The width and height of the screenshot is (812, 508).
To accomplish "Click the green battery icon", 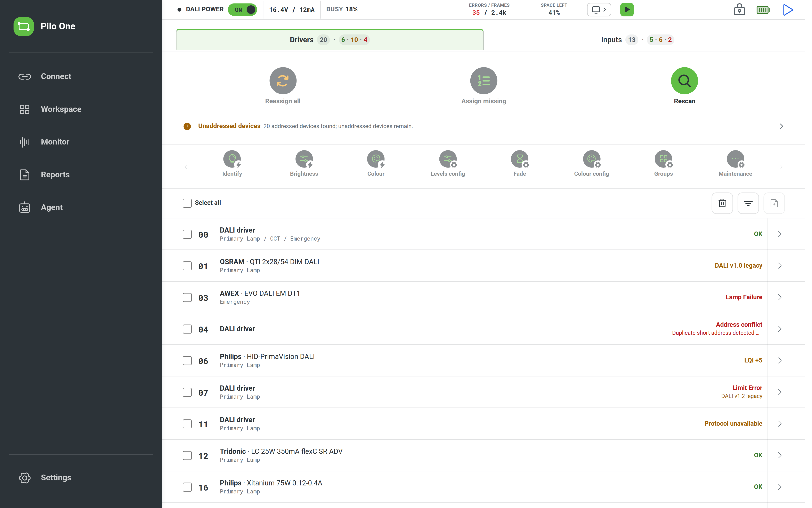I will pyautogui.click(x=763, y=10).
